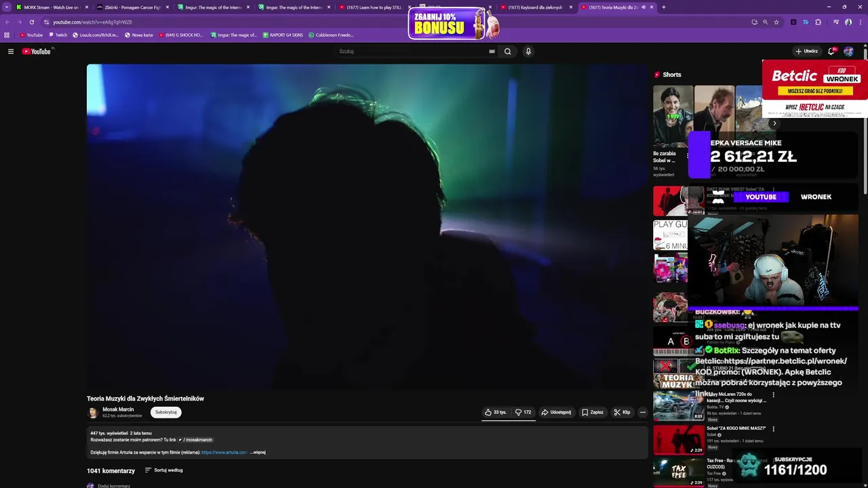Start voice search with the microphone icon

[x=528, y=52]
